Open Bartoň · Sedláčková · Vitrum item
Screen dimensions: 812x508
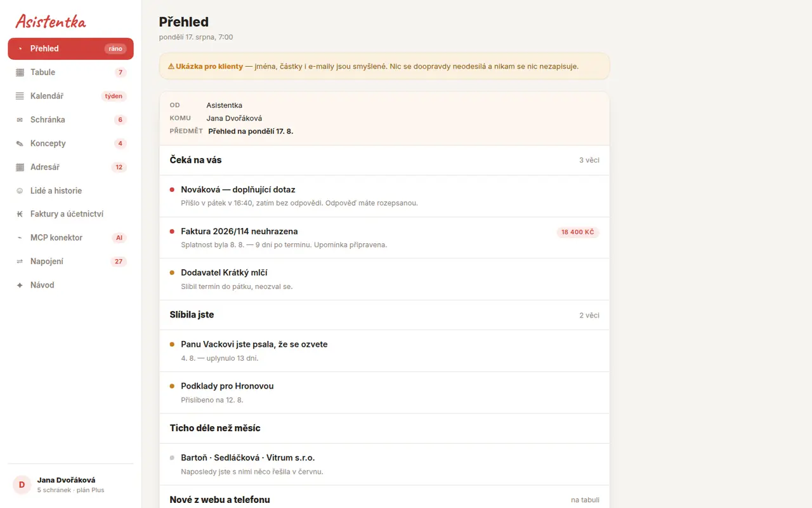[x=384, y=464]
